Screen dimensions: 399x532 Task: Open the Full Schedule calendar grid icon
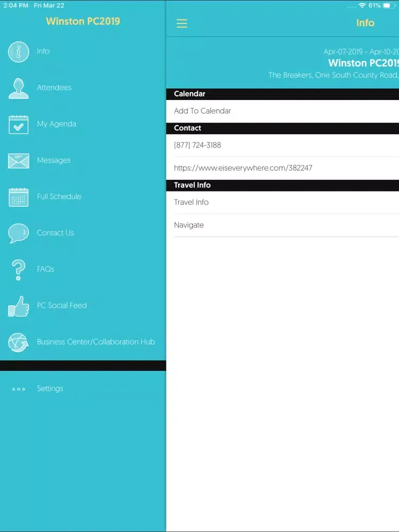click(x=18, y=197)
